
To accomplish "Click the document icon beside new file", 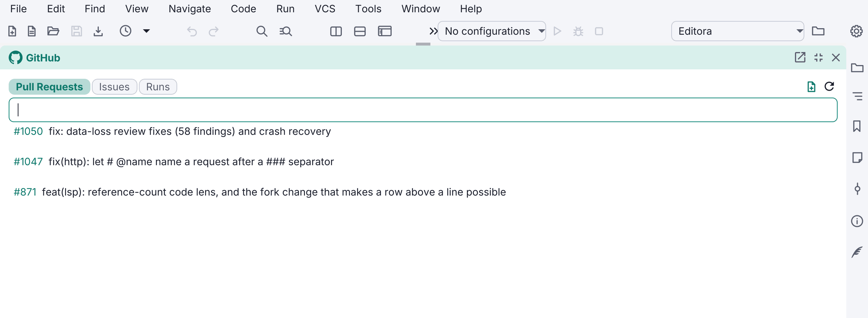I will 32,31.
